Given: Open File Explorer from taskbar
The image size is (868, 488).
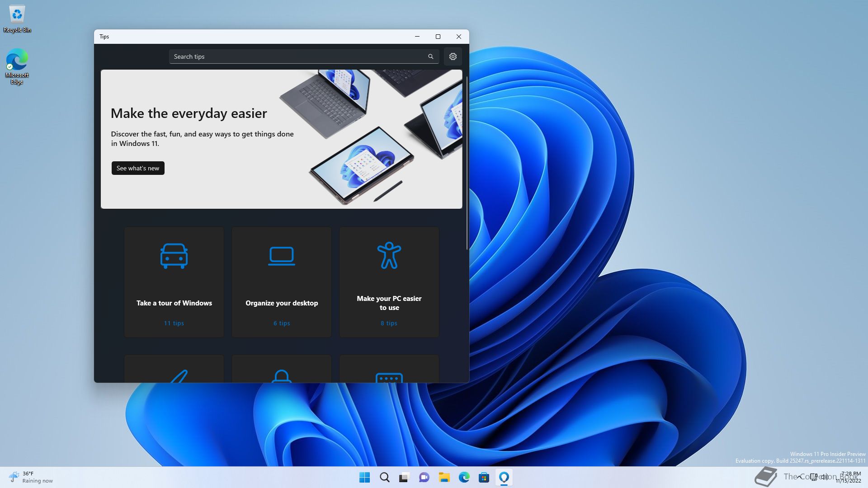Looking at the screenshot, I should pos(444,477).
